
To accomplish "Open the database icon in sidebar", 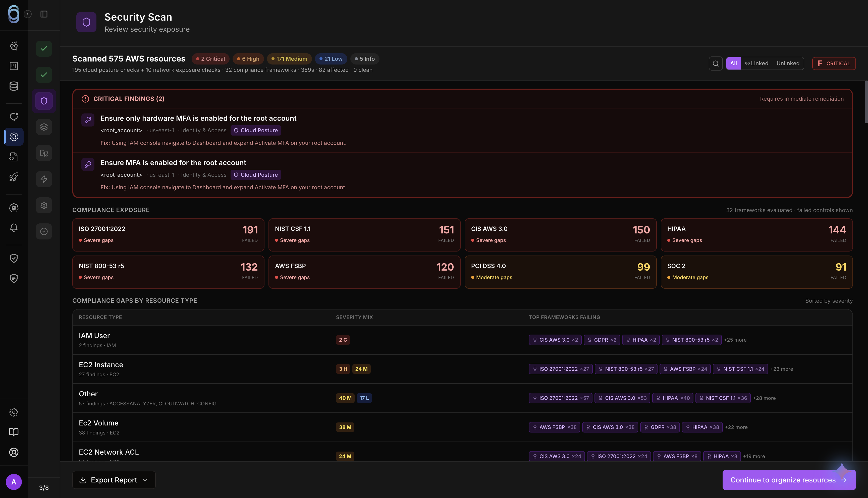I will pos(14,86).
